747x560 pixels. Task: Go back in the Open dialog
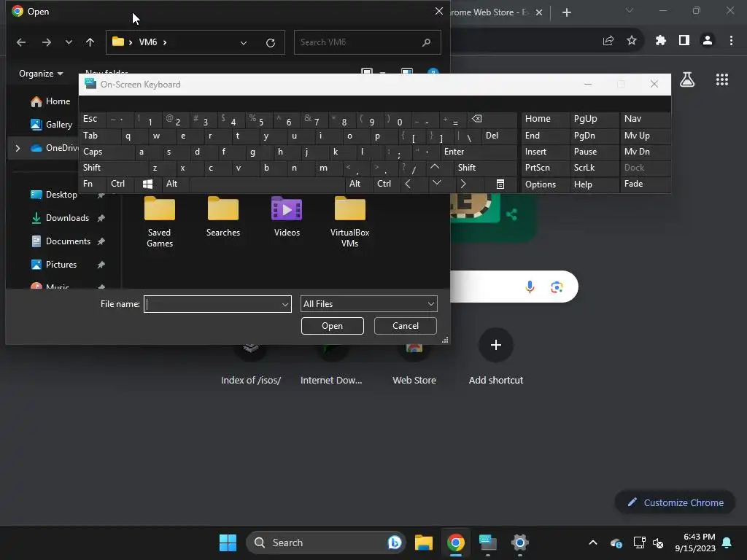click(x=21, y=42)
